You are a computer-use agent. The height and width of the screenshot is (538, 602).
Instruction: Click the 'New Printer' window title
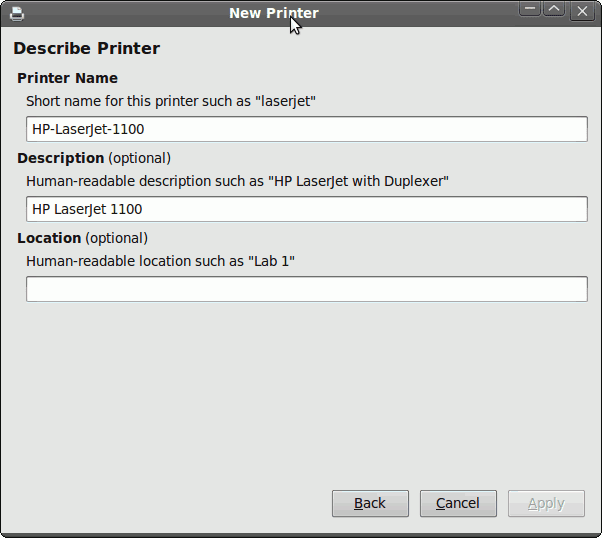tap(274, 13)
